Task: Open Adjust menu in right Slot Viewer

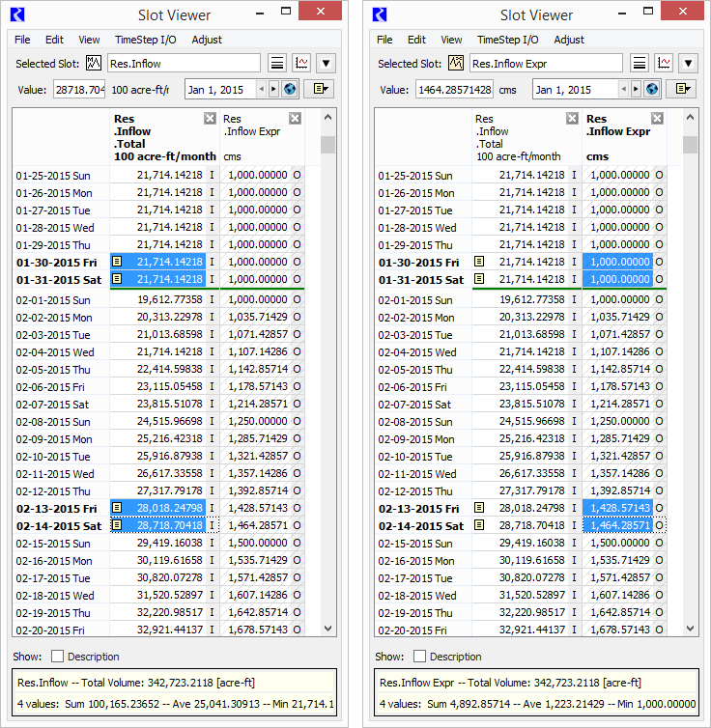Action: point(569,40)
